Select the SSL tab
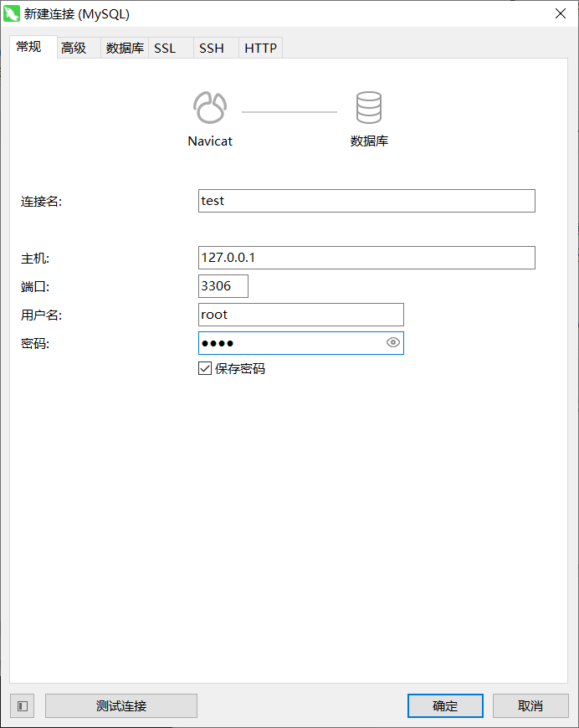 166,49
